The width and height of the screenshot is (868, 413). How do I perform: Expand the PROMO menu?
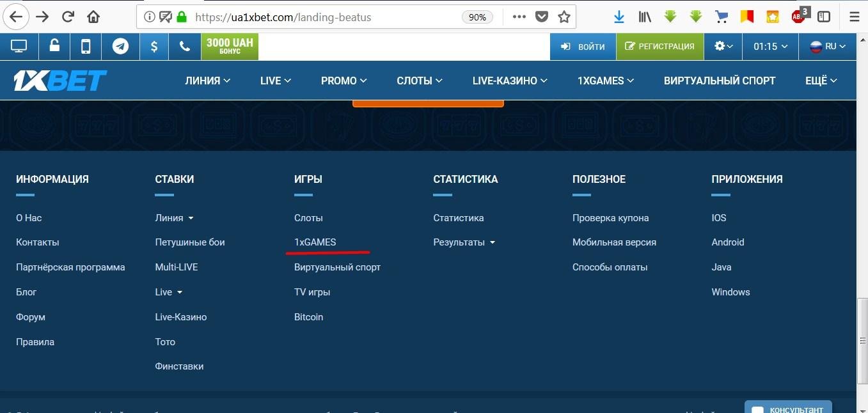pyautogui.click(x=344, y=81)
